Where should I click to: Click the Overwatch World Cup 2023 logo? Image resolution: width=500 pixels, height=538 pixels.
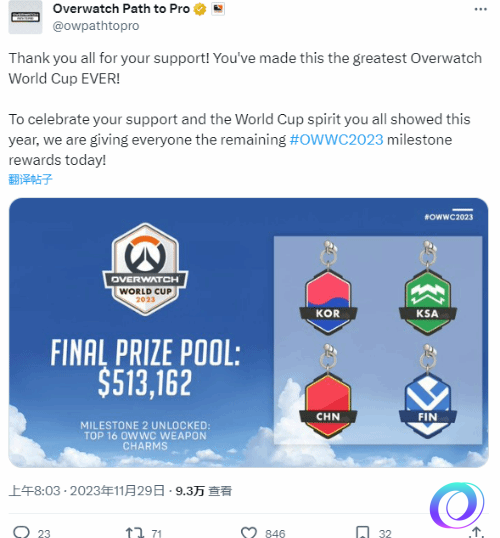(x=145, y=269)
